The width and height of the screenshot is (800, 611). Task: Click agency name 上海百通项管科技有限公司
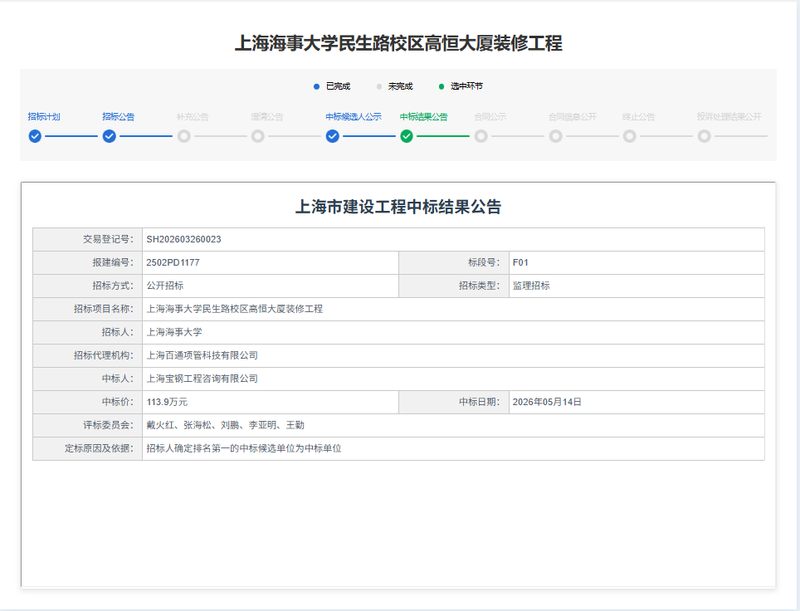point(202,355)
